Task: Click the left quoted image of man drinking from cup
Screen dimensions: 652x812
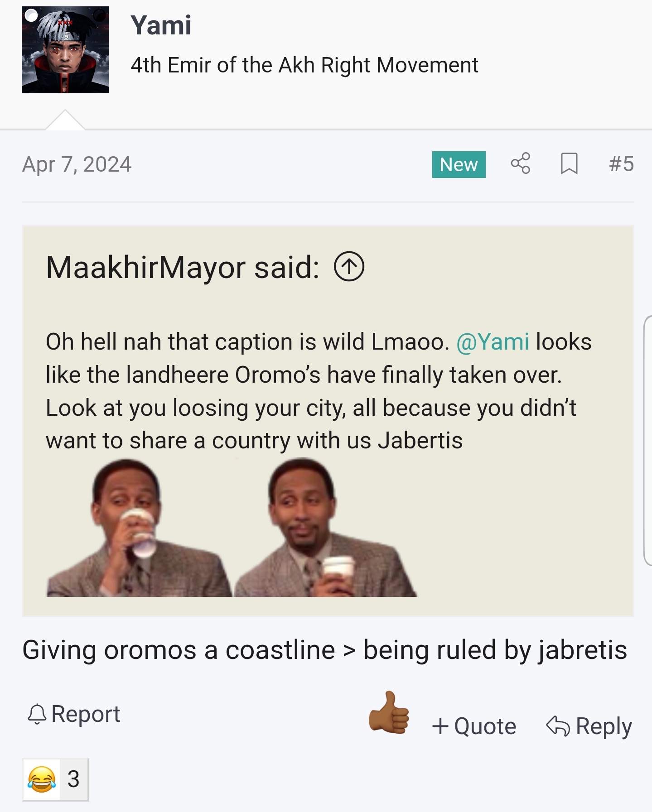Action: [x=138, y=528]
